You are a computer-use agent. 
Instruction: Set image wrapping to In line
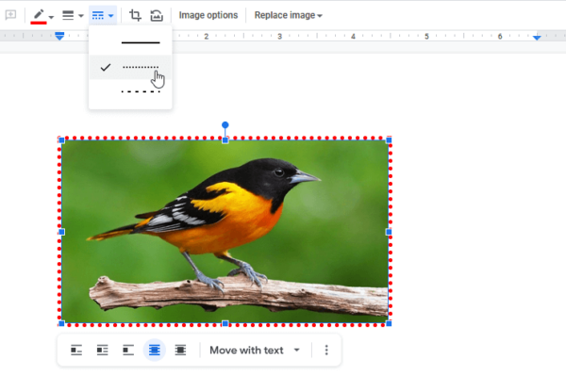(x=77, y=351)
